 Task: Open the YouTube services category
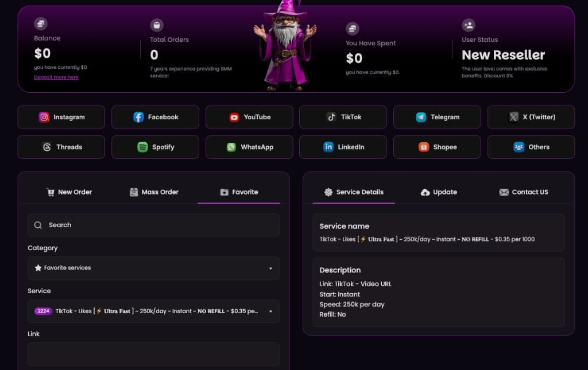pyautogui.click(x=249, y=117)
